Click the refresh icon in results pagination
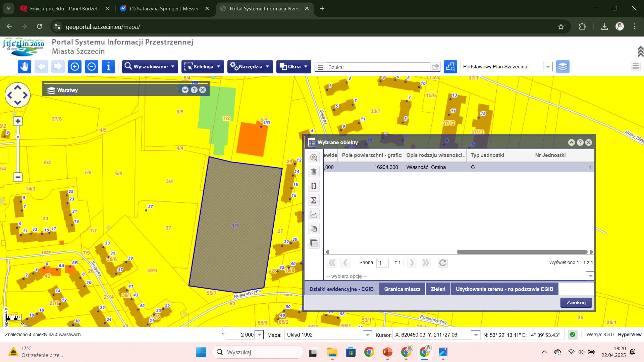This screenshot has width=644, height=362. coord(442,263)
